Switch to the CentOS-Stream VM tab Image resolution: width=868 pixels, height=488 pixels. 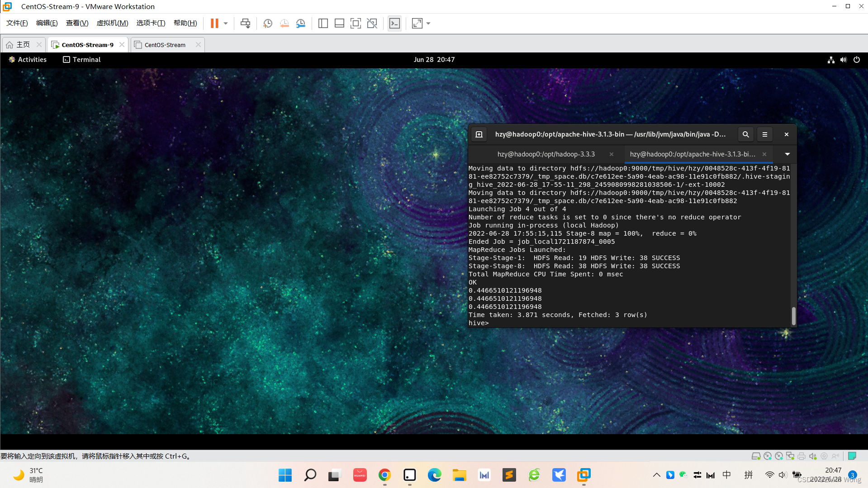coord(165,45)
